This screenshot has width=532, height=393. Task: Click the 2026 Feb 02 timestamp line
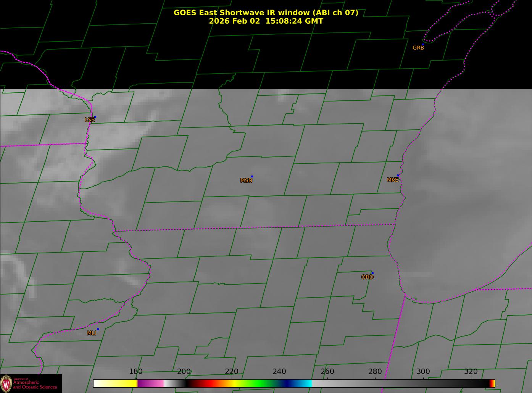pos(266,21)
